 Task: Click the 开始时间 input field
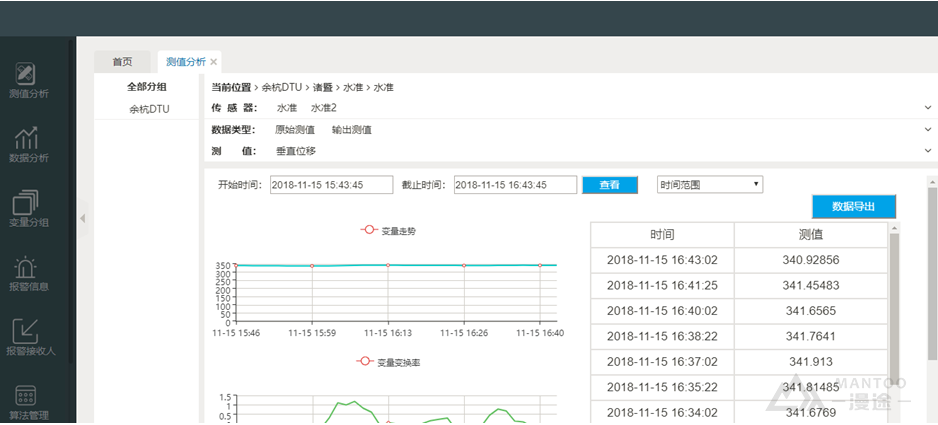[331, 185]
